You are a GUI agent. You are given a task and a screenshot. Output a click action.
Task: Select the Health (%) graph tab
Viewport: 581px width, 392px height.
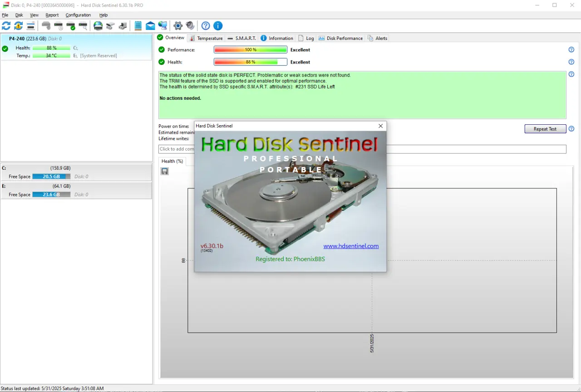(x=172, y=161)
